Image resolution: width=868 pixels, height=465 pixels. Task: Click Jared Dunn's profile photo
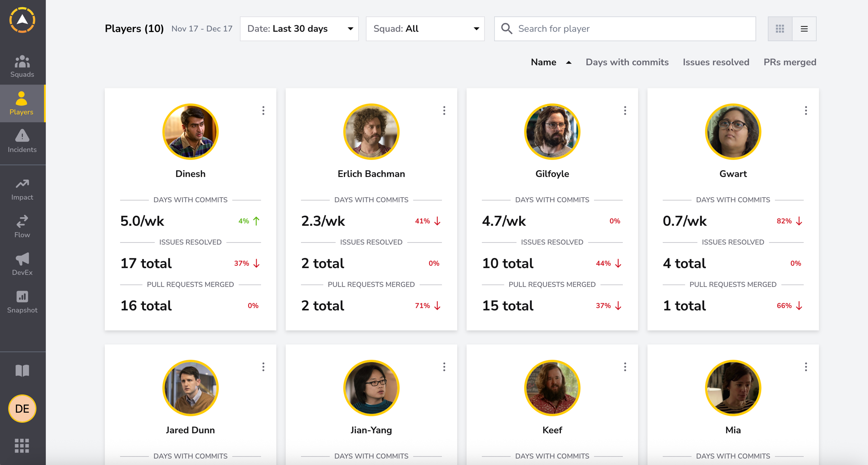[x=191, y=388]
